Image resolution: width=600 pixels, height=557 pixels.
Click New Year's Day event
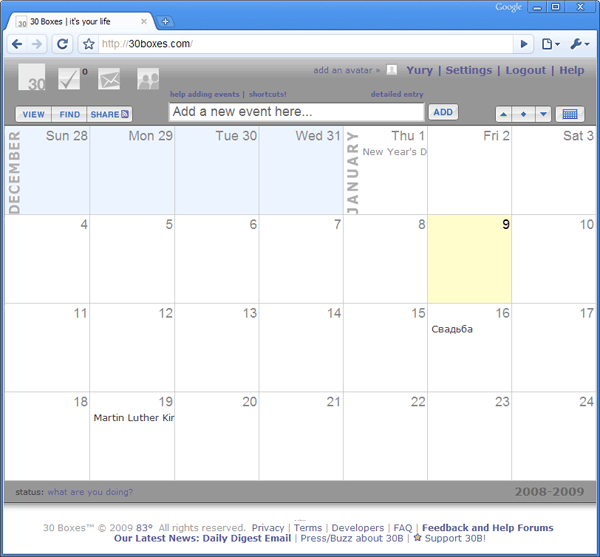tap(394, 152)
